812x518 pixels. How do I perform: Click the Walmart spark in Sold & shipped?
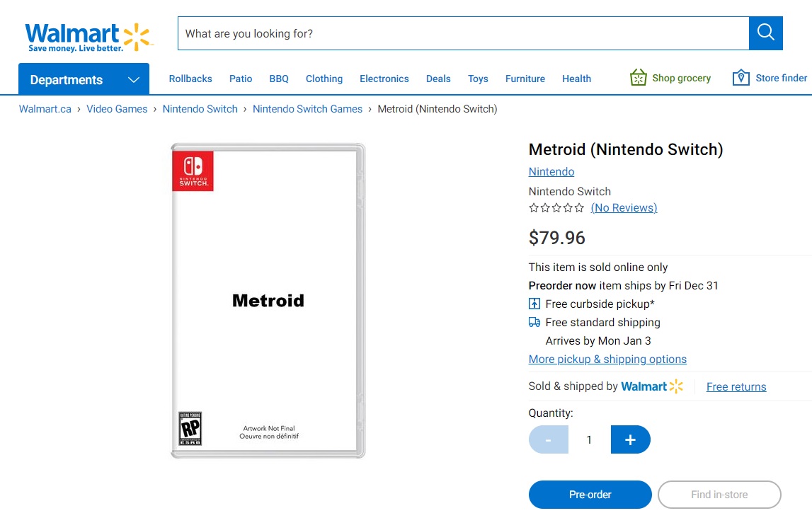[x=676, y=386]
